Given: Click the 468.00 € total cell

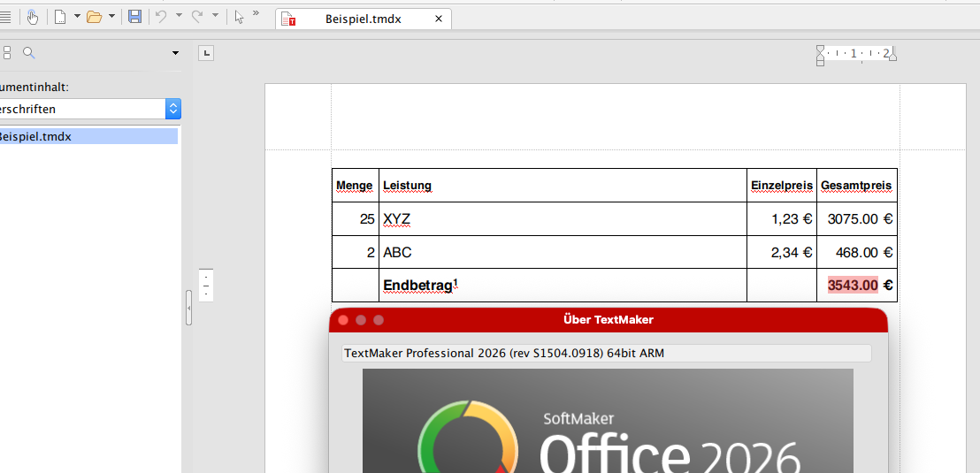Looking at the screenshot, I should click(x=857, y=253).
